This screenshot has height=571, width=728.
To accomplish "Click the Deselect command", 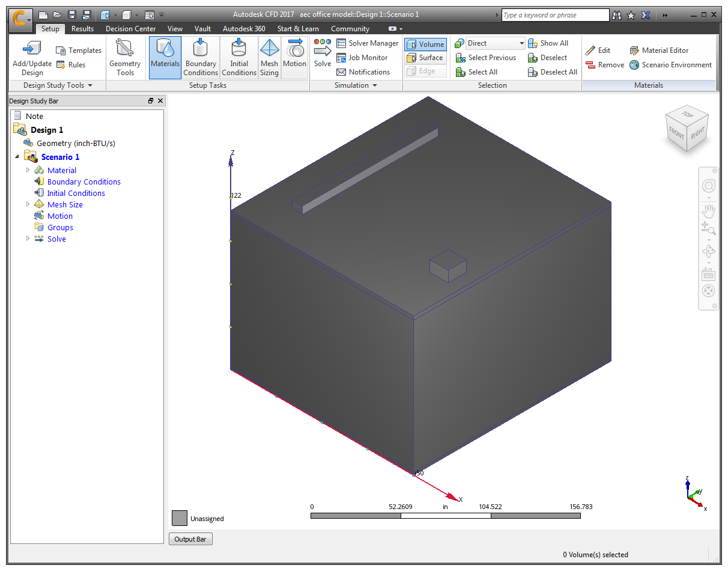I will point(547,58).
